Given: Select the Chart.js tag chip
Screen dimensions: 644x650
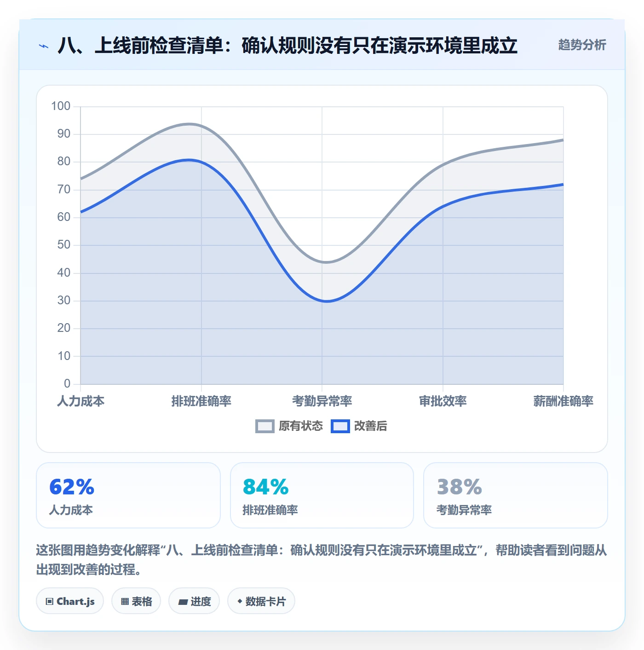Looking at the screenshot, I should (70, 601).
